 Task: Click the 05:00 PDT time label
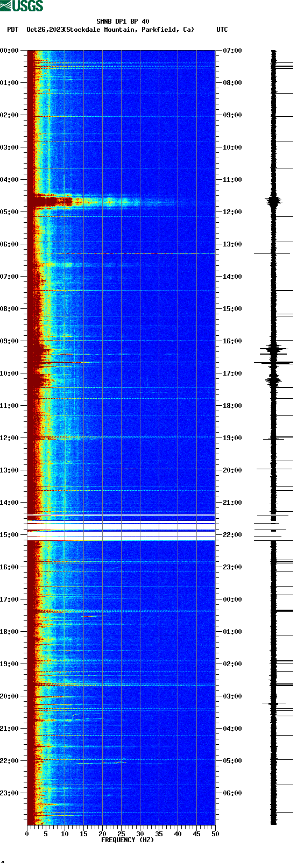pyautogui.click(x=10, y=212)
